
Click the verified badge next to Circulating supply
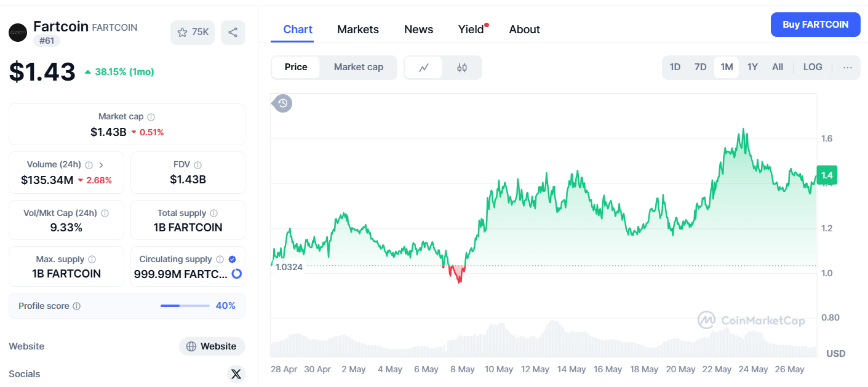[232, 259]
